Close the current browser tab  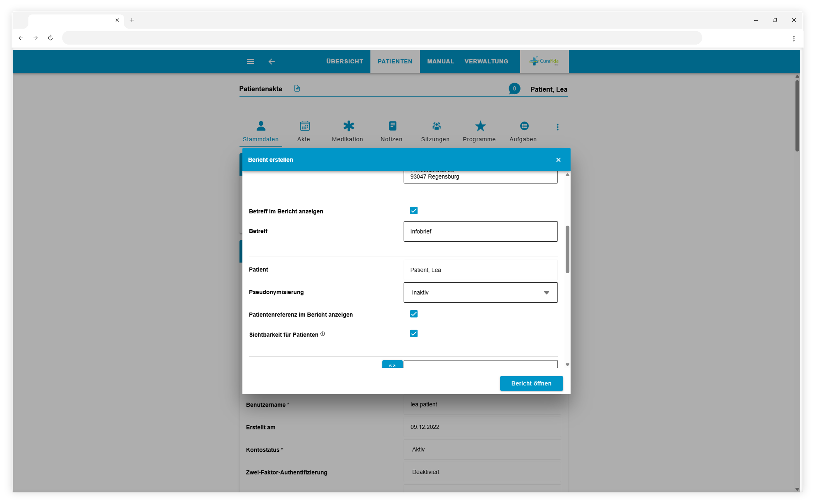(117, 20)
